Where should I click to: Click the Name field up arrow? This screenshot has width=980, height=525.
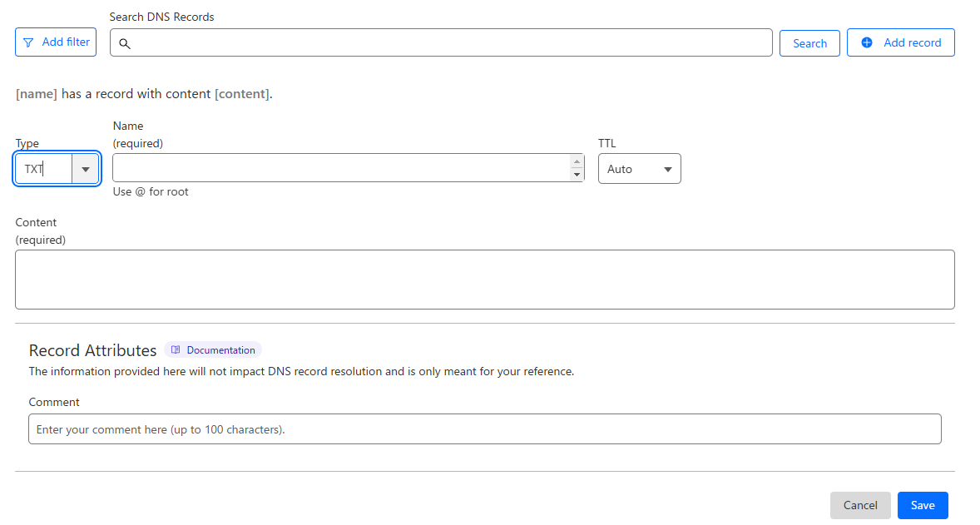tap(577, 162)
